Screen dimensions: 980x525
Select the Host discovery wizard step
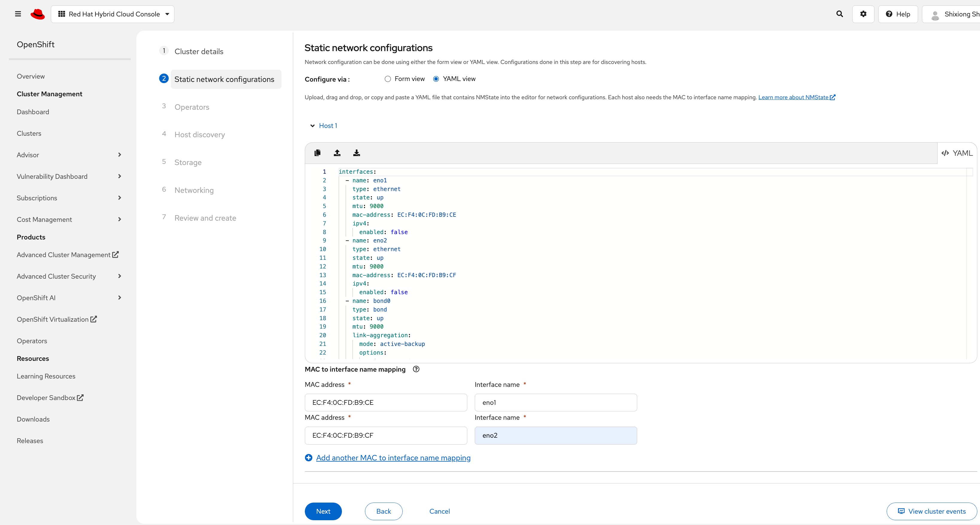[x=199, y=135]
